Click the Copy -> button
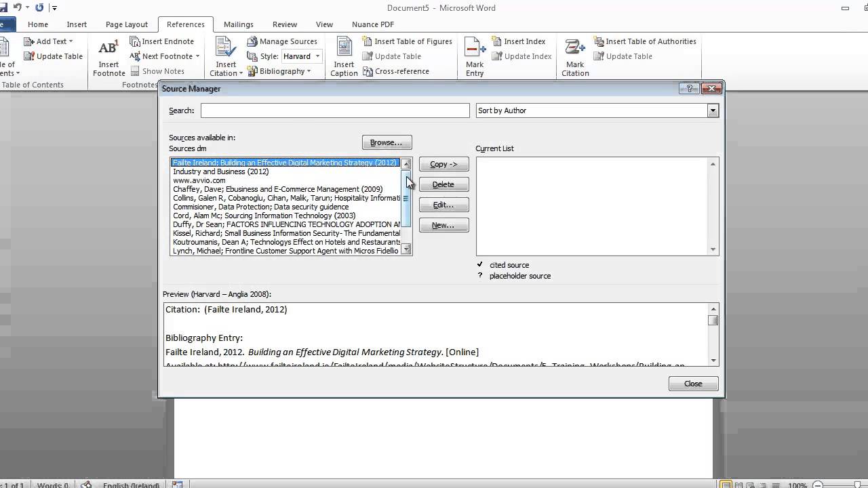 click(443, 164)
